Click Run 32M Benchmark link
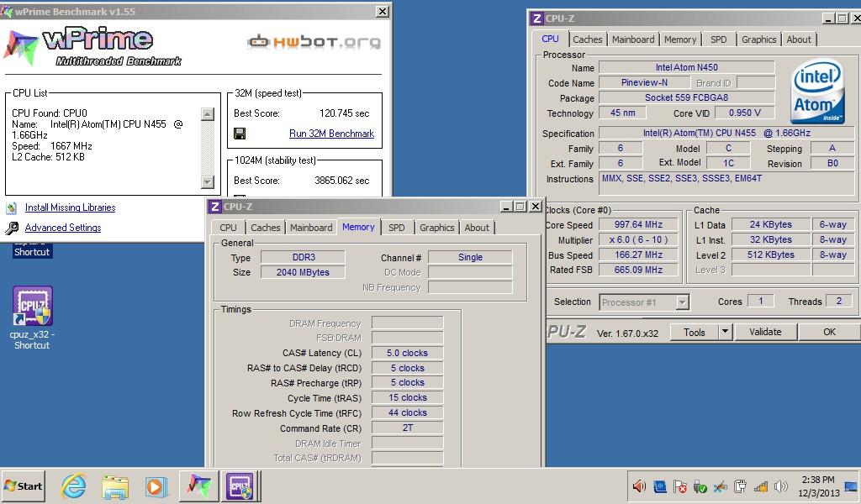Viewport: 861px width, 504px height. click(x=331, y=134)
